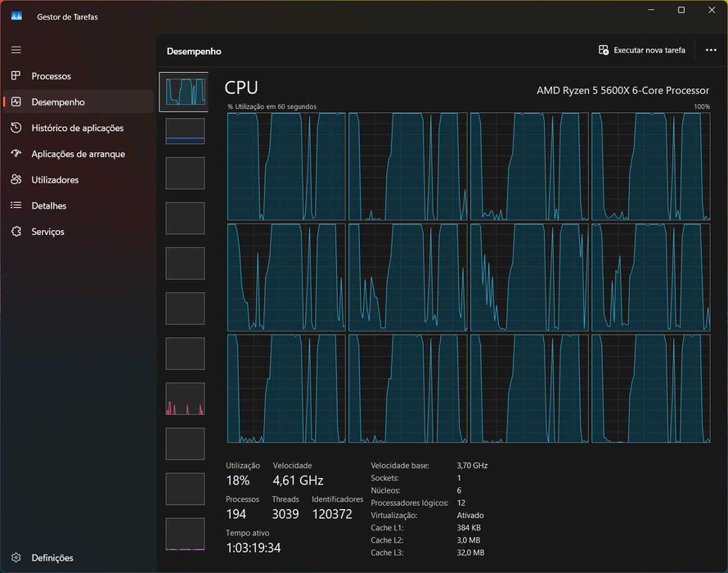Screen dimensions: 728x573
Task: Open Definições at the sidebar bottom
Action: tap(78, 557)
